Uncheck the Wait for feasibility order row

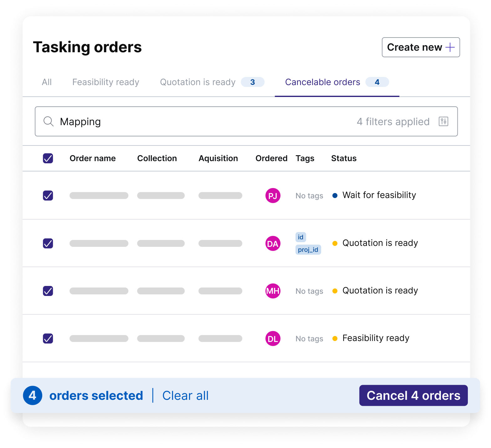pos(48,196)
